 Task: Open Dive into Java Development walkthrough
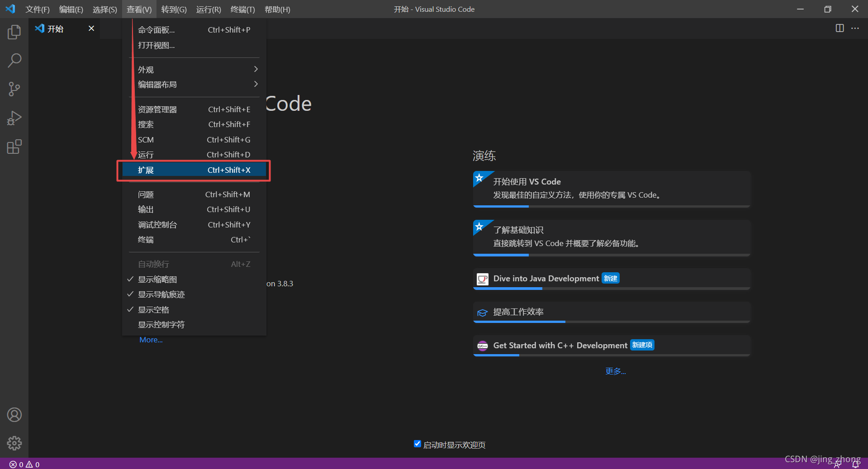pyautogui.click(x=612, y=279)
